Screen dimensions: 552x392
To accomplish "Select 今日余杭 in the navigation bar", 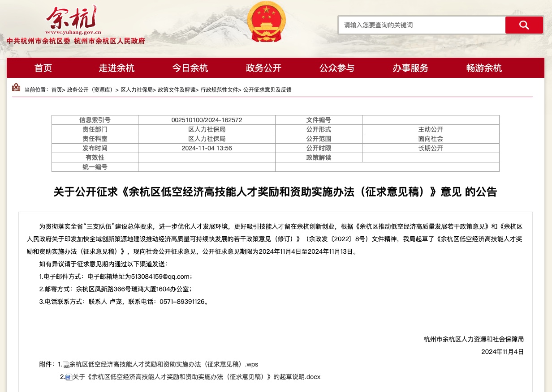I will pos(190,68).
